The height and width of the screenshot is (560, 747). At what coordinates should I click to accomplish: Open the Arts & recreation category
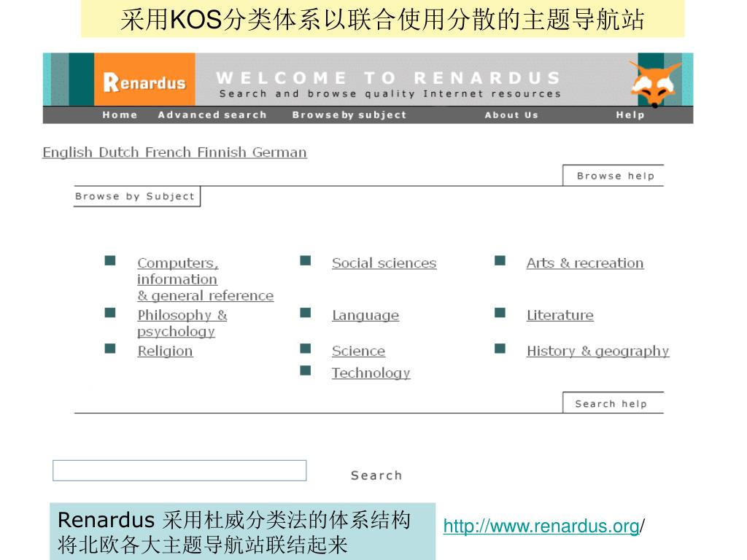click(585, 262)
